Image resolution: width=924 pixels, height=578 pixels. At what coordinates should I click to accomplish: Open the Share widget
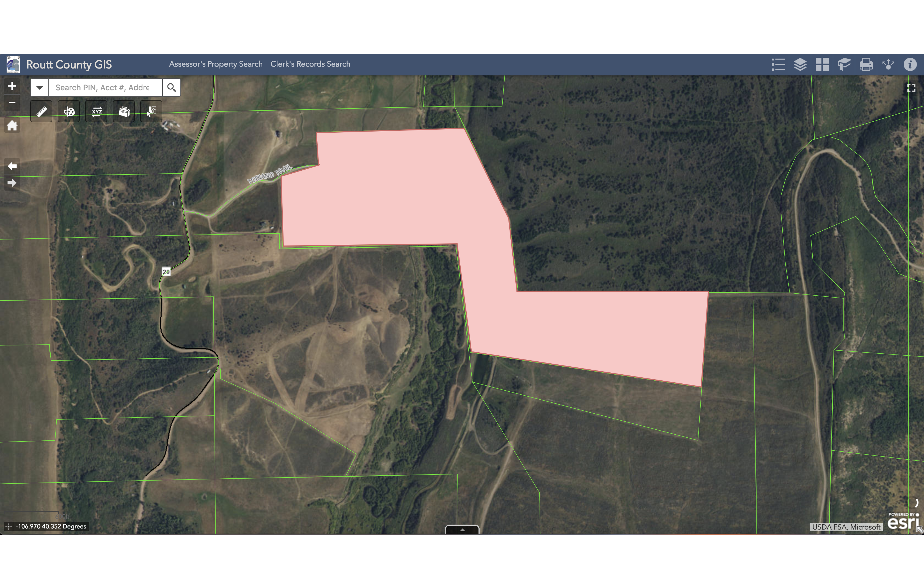click(x=888, y=65)
